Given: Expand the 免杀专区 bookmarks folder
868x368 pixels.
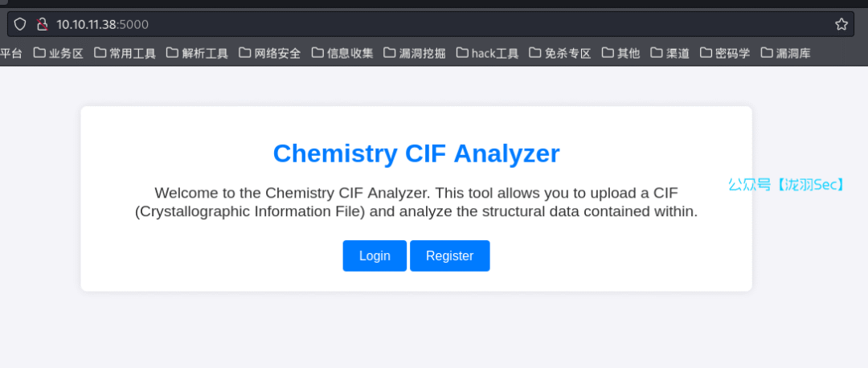Looking at the screenshot, I should tap(559, 53).
